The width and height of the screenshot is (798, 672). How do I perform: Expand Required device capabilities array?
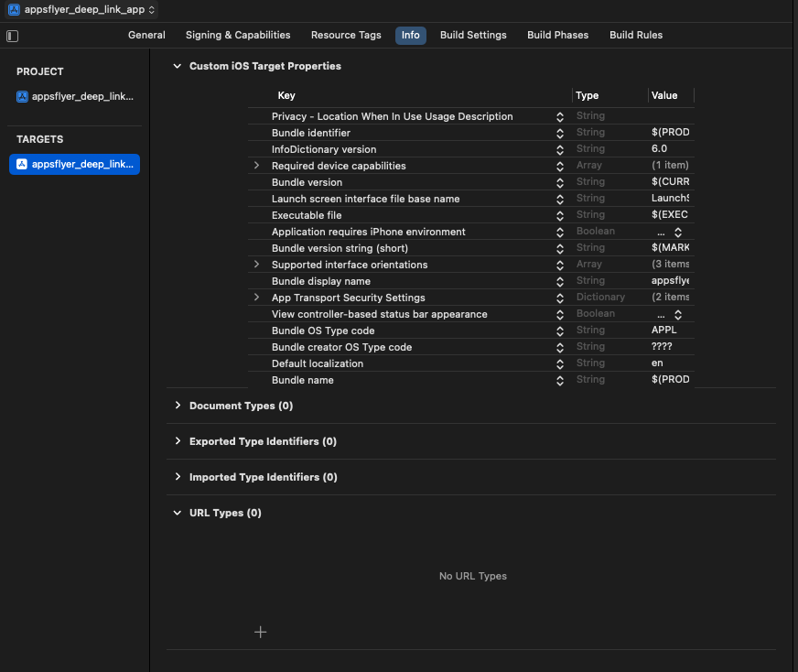tap(256, 166)
